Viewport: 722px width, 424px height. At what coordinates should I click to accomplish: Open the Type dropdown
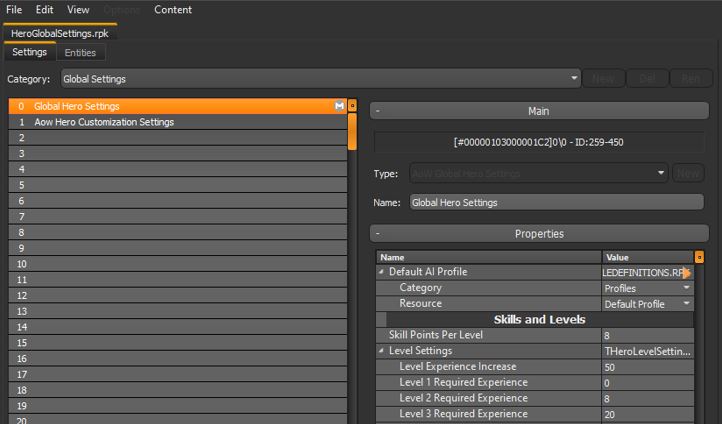point(662,173)
